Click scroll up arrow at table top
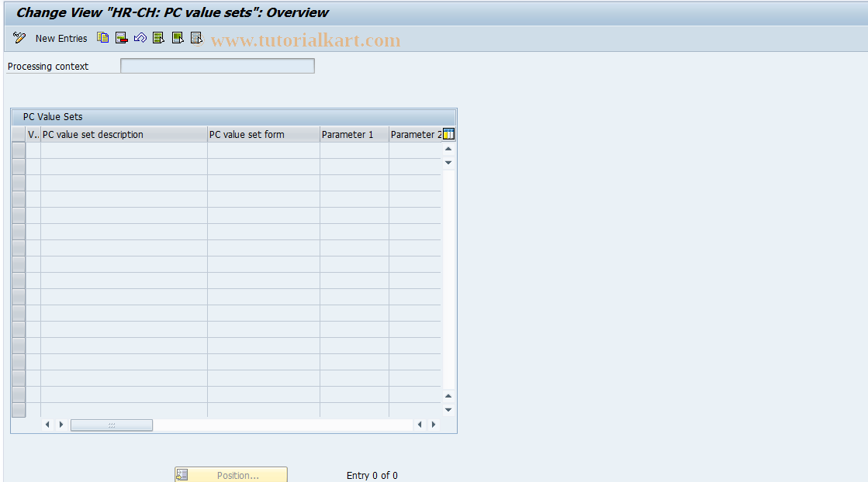The width and height of the screenshot is (868, 482). tap(448, 149)
